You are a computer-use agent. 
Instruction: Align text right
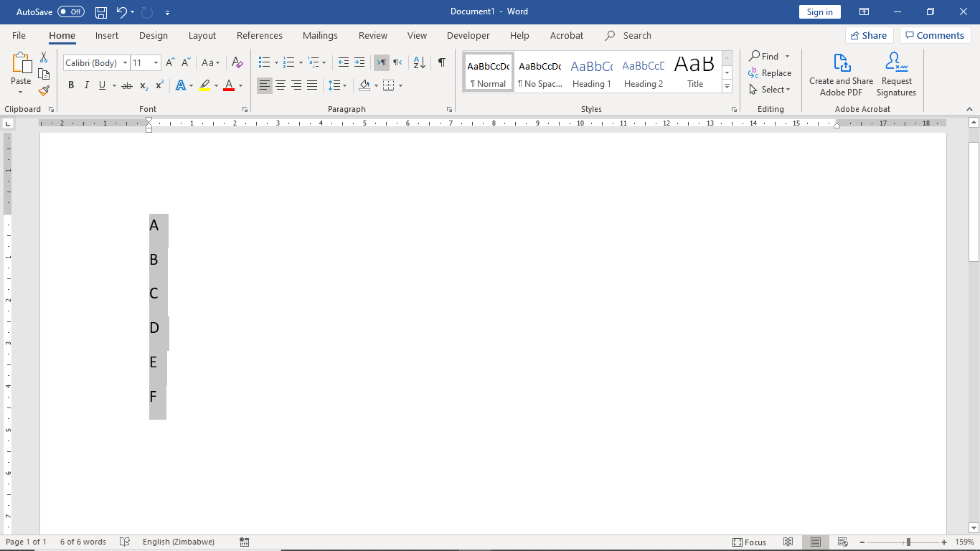tap(296, 85)
